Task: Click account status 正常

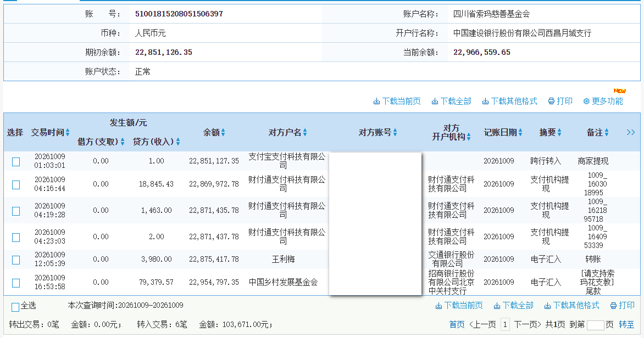Action: 142,72
